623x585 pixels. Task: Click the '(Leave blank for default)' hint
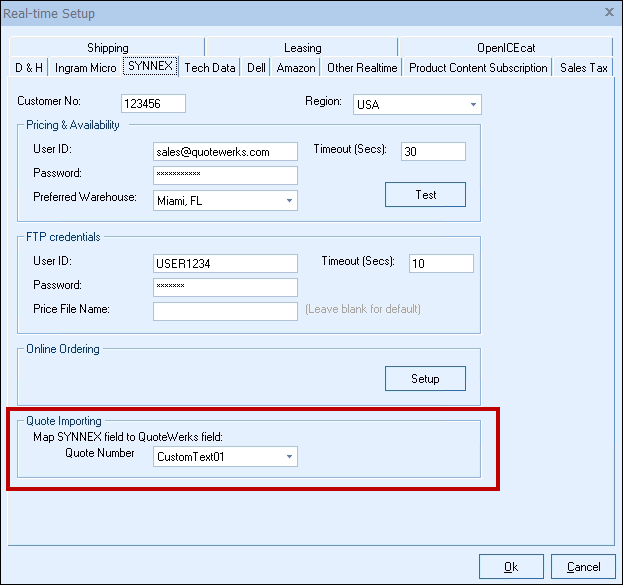363,309
